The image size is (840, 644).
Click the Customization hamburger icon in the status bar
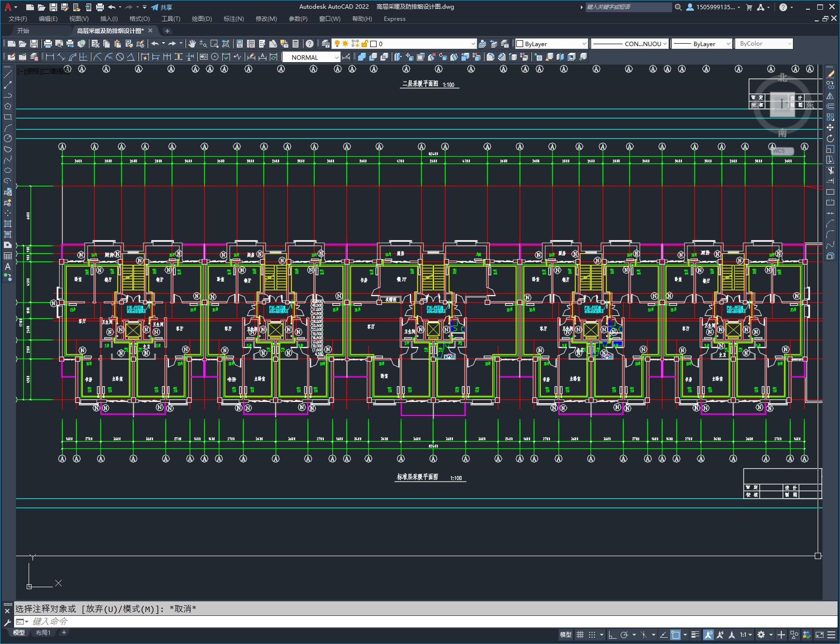tap(832, 634)
